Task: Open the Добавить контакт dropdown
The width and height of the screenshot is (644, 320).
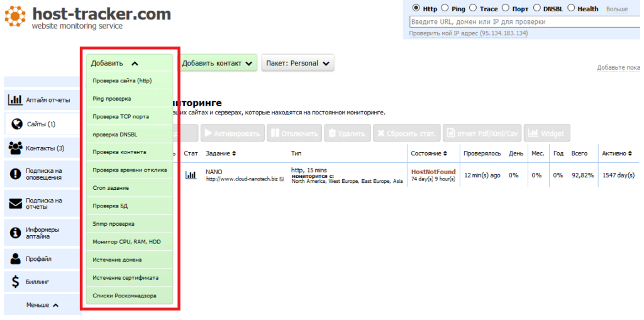Action: pyautogui.click(x=217, y=63)
